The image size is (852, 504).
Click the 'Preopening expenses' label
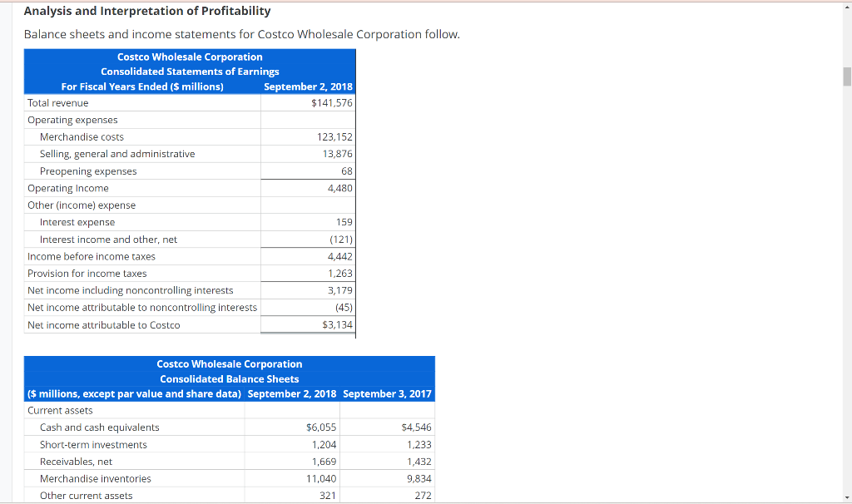88,171
